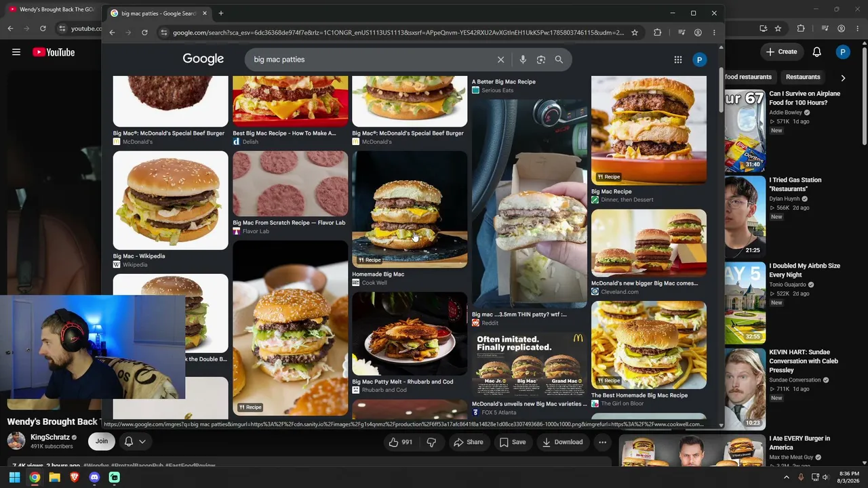Image resolution: width=868 pixels, height=488 pixels.
Task: Open Extensions in the Google search window
Action: (x=657, y=33)
